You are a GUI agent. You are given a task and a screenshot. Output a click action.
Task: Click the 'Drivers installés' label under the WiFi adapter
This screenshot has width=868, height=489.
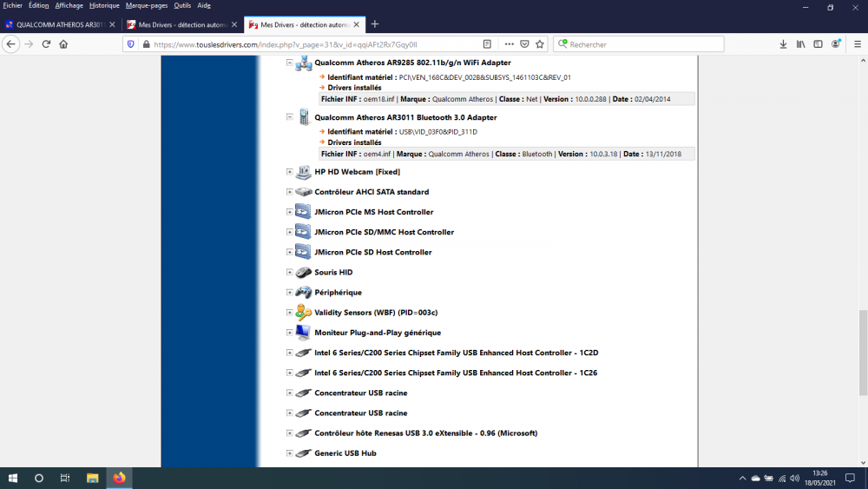pyautogui.click(x=354, y=88)
